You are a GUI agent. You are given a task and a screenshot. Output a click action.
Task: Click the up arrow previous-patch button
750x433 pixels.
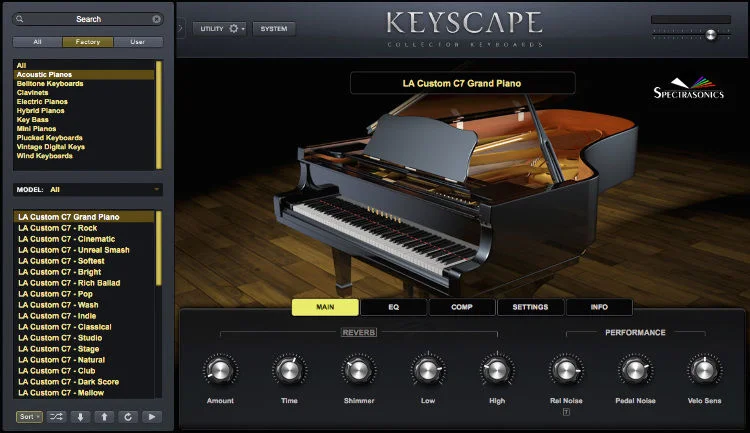tap(104, 416)
